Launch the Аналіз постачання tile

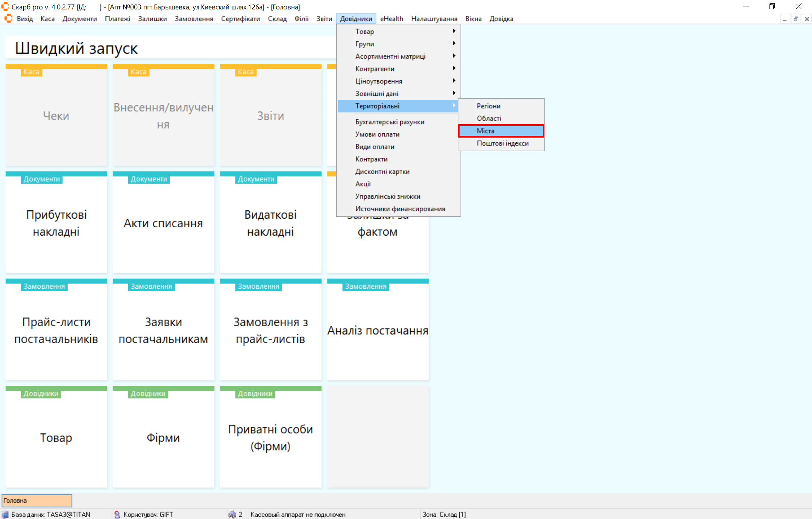tap(378, 330)
